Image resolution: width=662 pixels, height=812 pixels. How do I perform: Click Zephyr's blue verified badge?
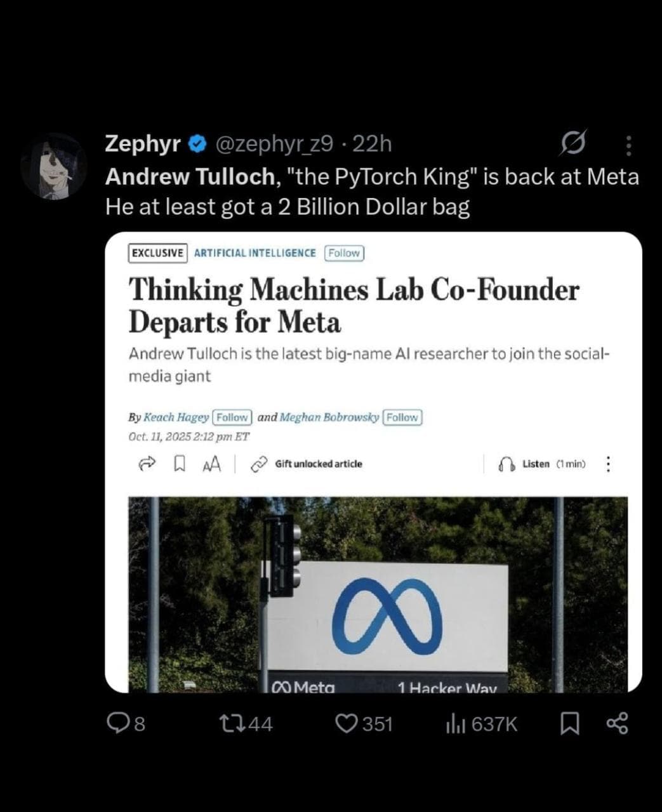tap(197, 144)
